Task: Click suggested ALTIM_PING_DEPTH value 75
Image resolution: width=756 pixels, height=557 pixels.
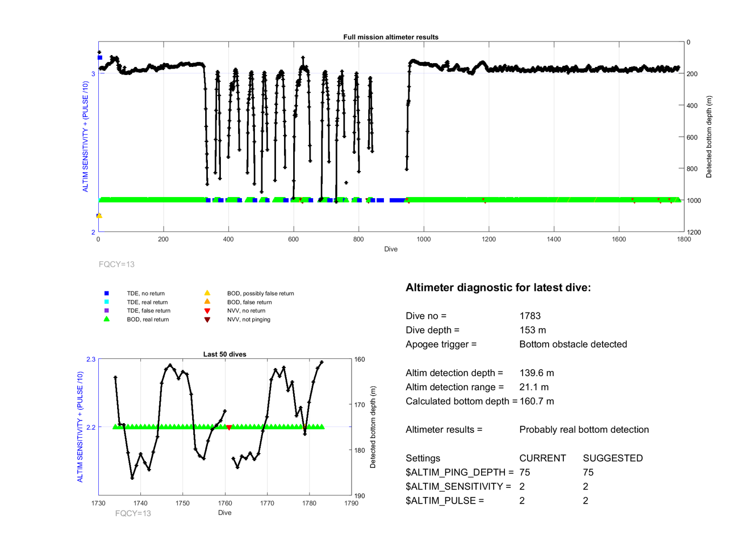Action: [x=588, y=472]
